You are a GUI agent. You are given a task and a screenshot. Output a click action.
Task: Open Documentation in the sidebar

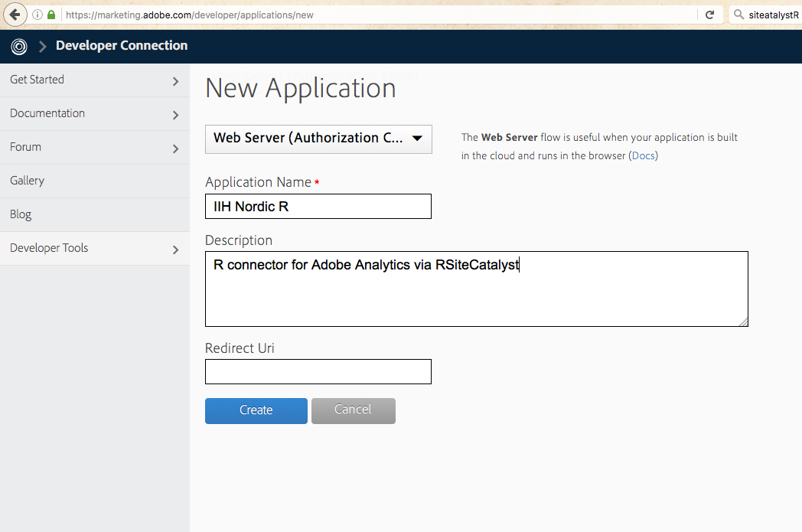[95, 113]
